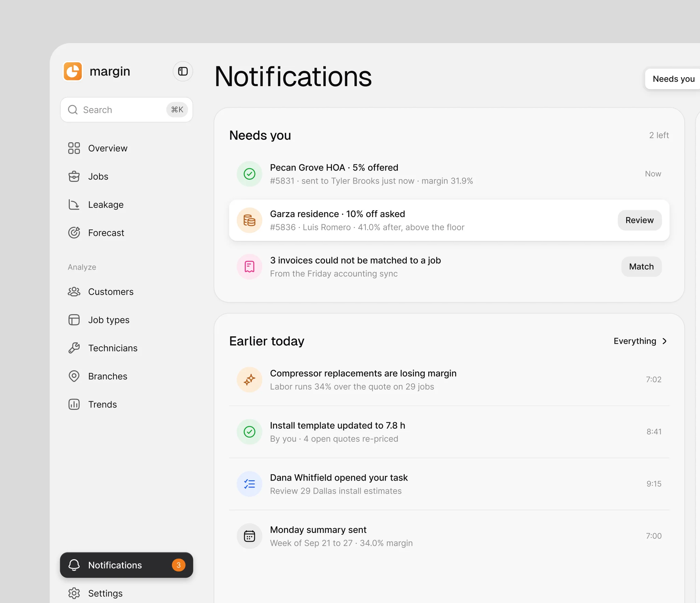Click the Overview grid icon
This screenshot has width=700, height=603.
(x=74, y=148)
